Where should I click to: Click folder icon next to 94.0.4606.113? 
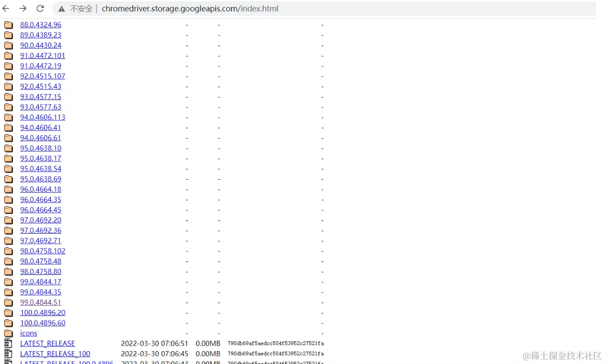(x=8, y=117)
